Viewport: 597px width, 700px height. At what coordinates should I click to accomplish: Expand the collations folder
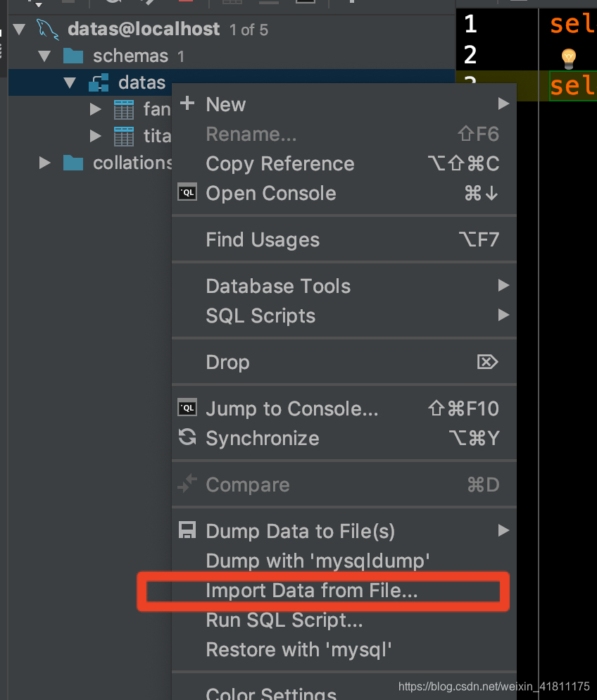[x=44, y=162]
